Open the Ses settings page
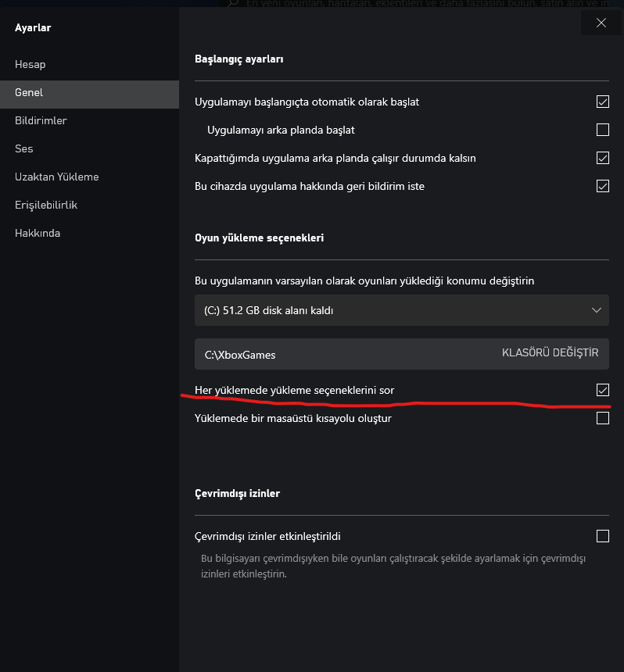Screen dimensions: 624x672 coord(23,148)
